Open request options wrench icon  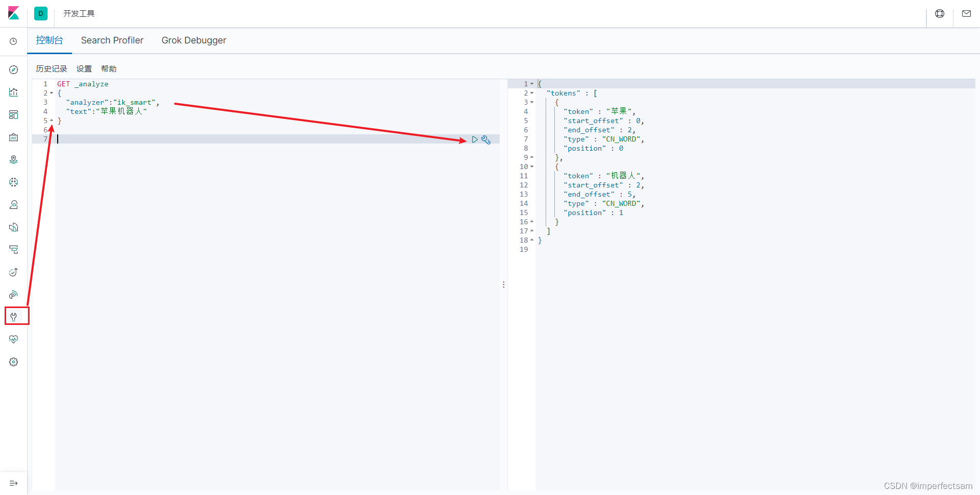pyautogui.click(x=486, y=139)
